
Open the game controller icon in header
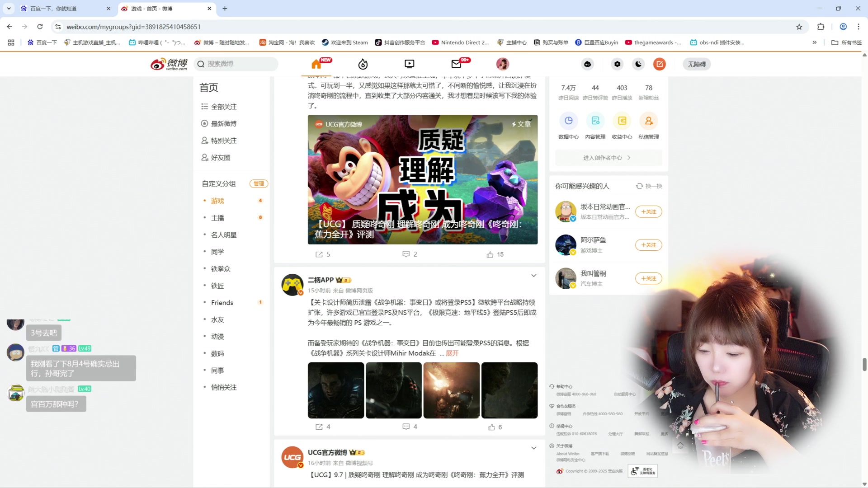click(x=588, y=64)
